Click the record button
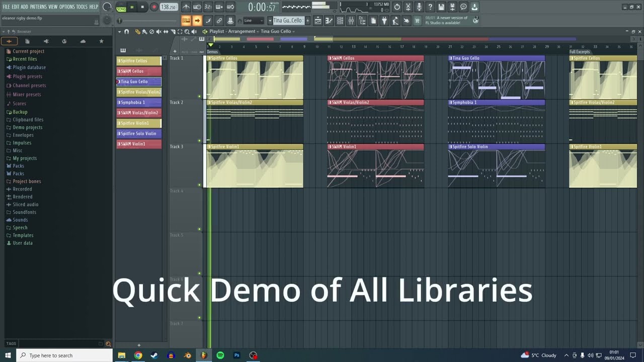Image resolution: width=644 pixels, height=362 pixels. tap(154, 7)
